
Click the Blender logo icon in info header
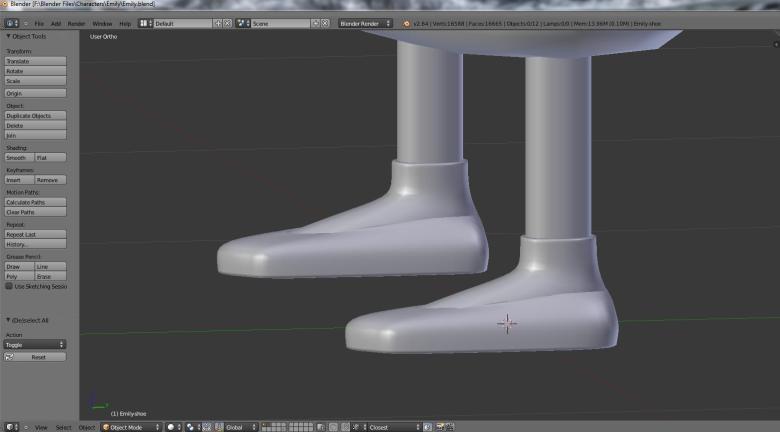407,23
